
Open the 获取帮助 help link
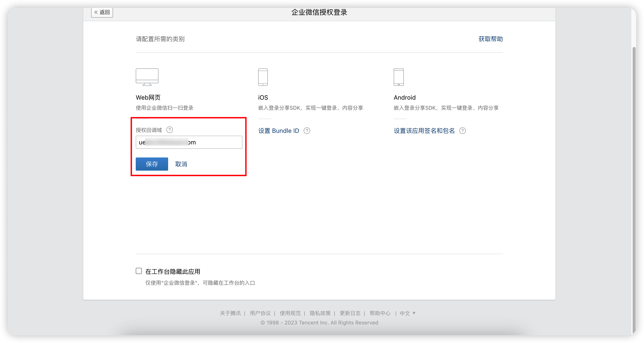point(491,39)
